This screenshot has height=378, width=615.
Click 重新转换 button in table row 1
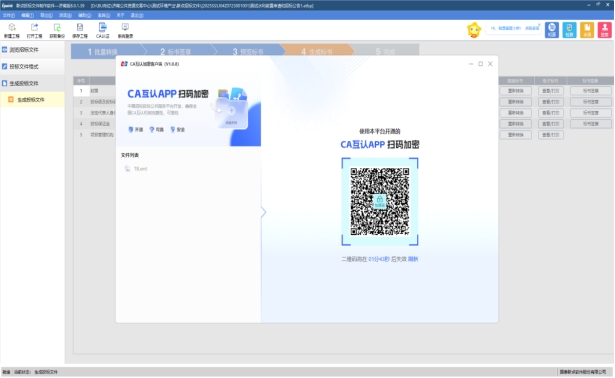(515, 91)
